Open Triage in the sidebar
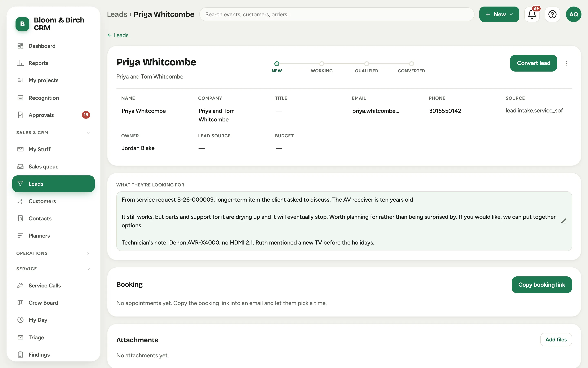The image size is (588, 368). coord(53,337)
